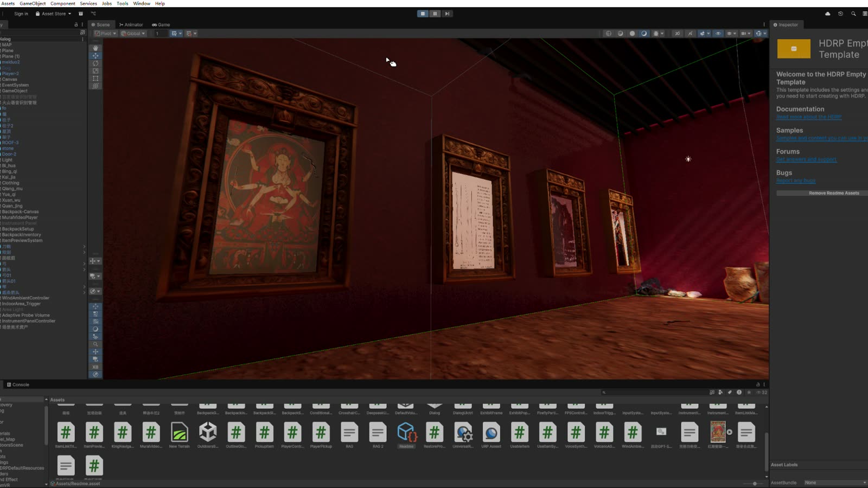The image size is (868, 488).
Task: Open the AssetBundle None dropdown
Action: pyautogui.click(x=835, y=483)
